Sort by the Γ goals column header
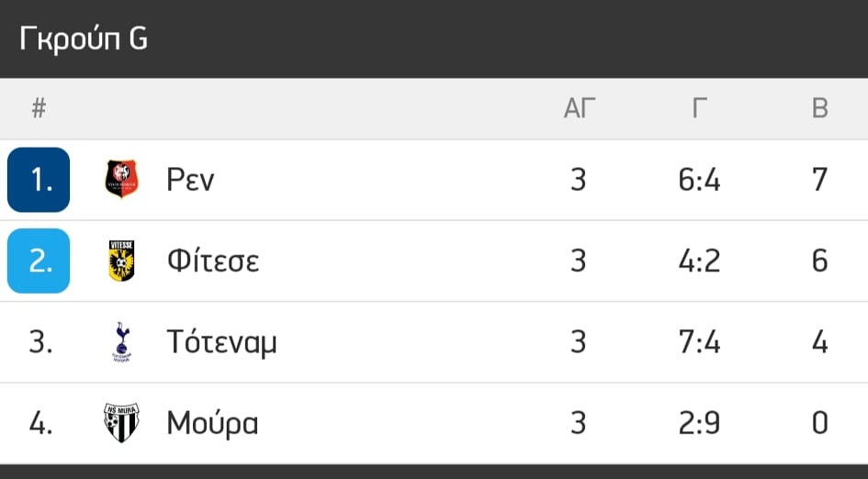Screen dimensions: 868x479 [x=700, y=108]
